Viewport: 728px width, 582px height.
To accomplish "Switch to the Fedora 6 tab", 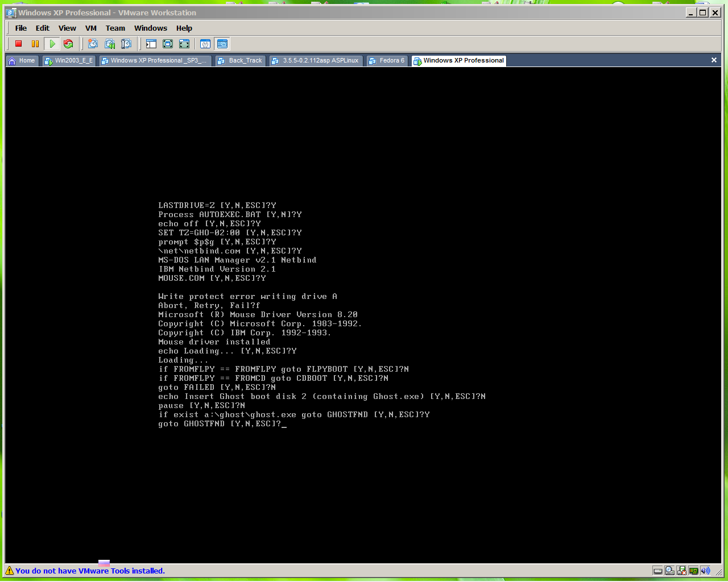I will pyautogui.click(x=387, y=61).
